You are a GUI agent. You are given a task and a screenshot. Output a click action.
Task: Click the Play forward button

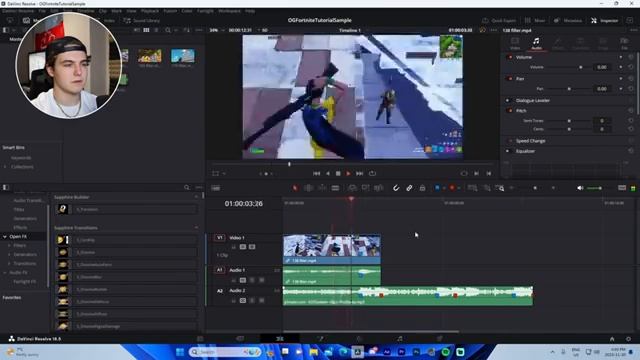(x=348, y=173)
